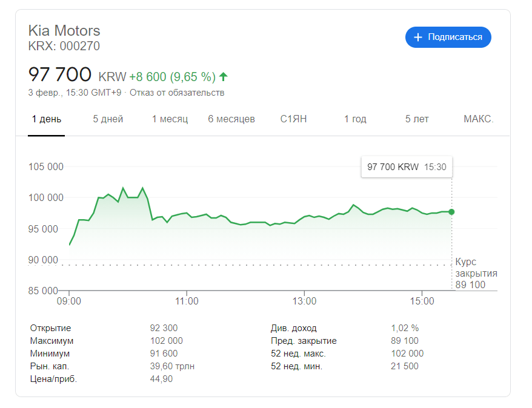The height and width of the screenshot is (408, 532).
Task: Click the 95 000 price axis label
Action: point(43,229)
